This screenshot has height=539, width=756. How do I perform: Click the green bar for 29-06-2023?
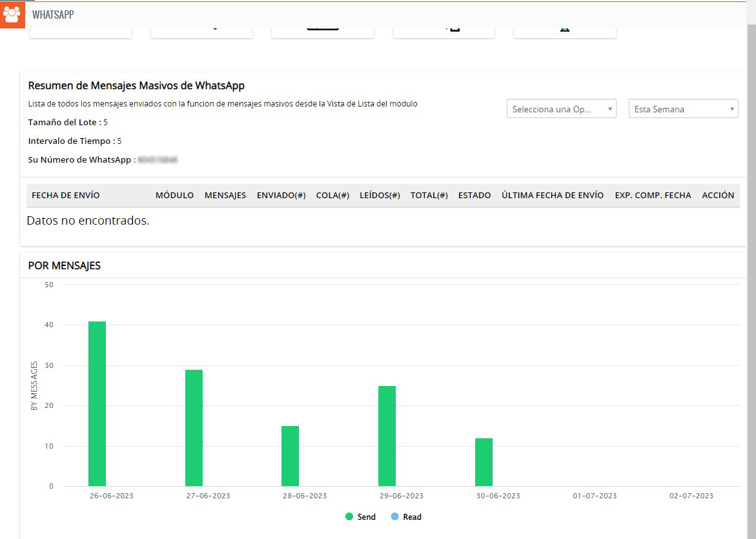pos(387,436)
